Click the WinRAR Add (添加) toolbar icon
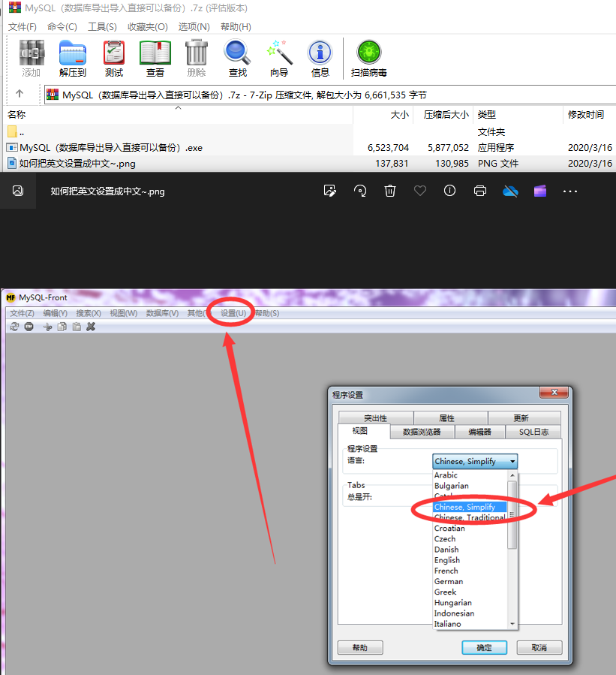 click(x=32, y=53)
